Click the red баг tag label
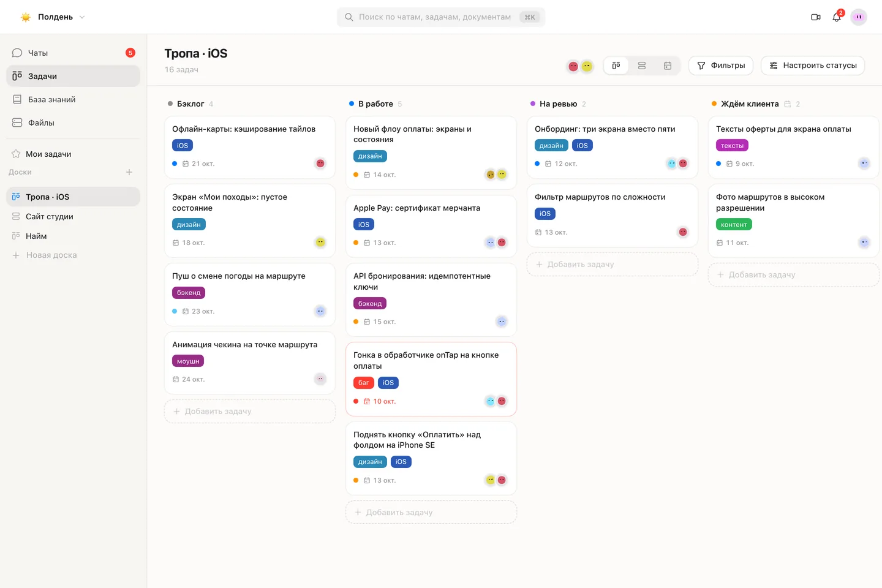 click(x=364, y=383)
